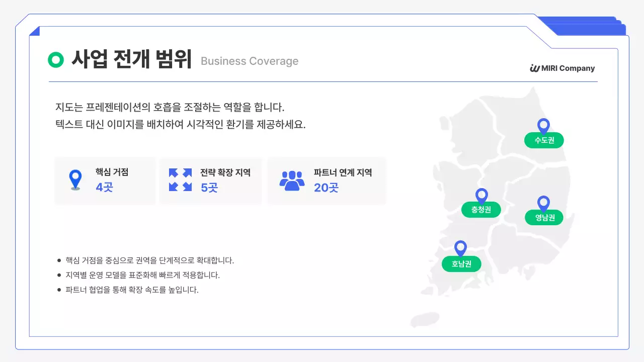Open the 영남권 region marker details
This screenshot has width=644, height=362.
tap(543, 217)
